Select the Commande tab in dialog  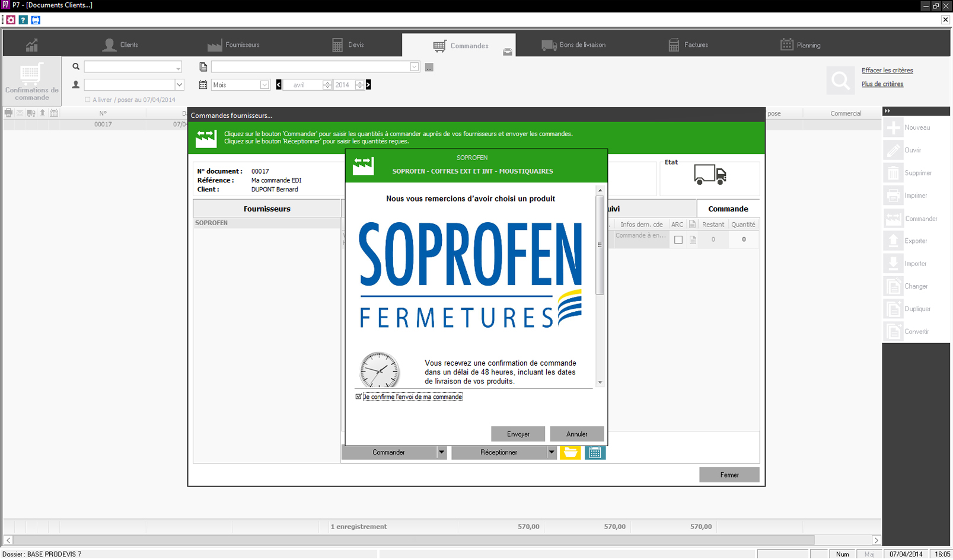click(x=728, y=209)
